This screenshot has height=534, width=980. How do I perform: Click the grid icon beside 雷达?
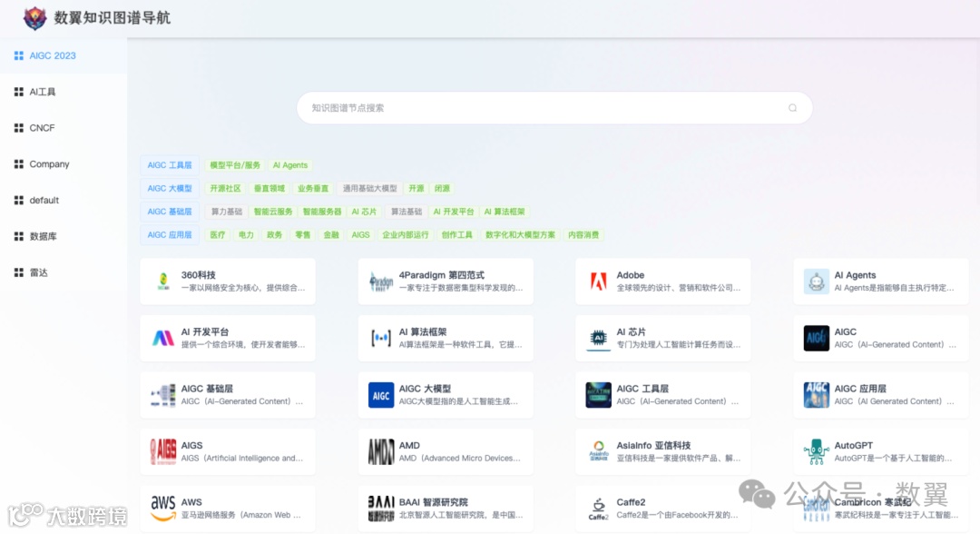click(x=19, y=272)
